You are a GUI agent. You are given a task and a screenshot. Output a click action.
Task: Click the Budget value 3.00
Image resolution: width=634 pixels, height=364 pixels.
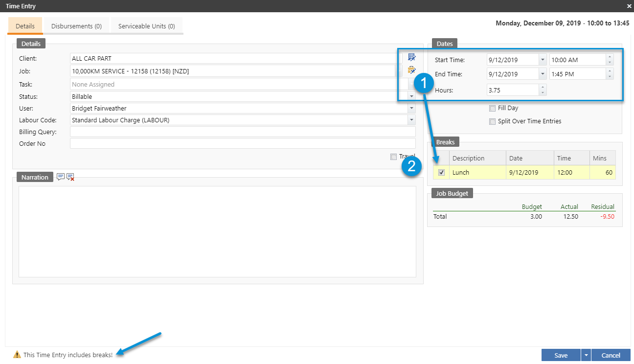tap(535, 216)
